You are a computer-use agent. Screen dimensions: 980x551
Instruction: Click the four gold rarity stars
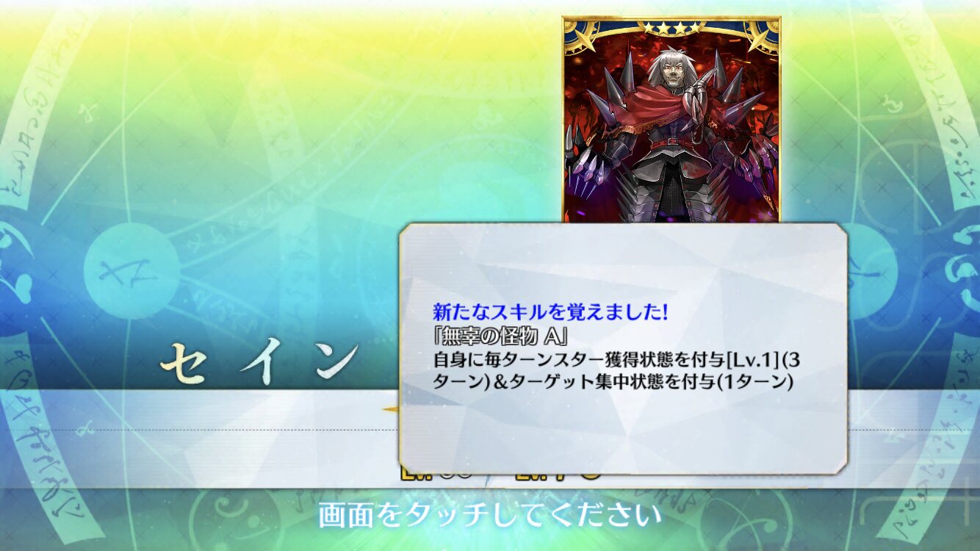point(671,27)
